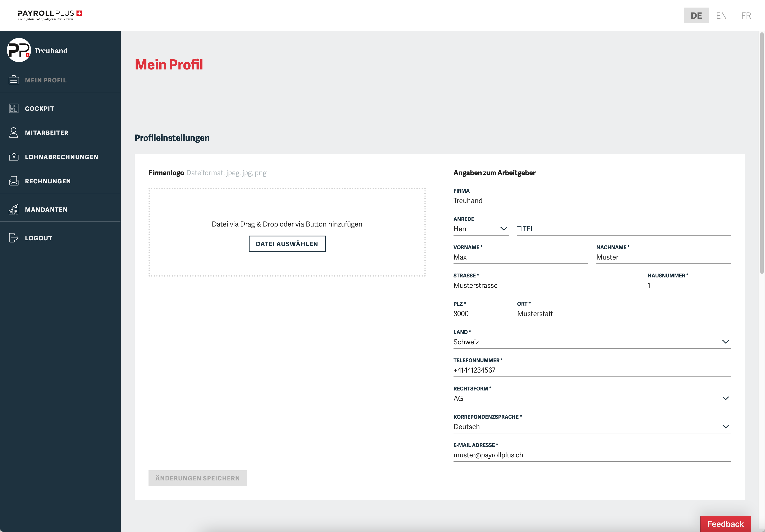This screenshot has height=532, width=765.
Task: Switch language to FR
Action: tap(746, 15)
